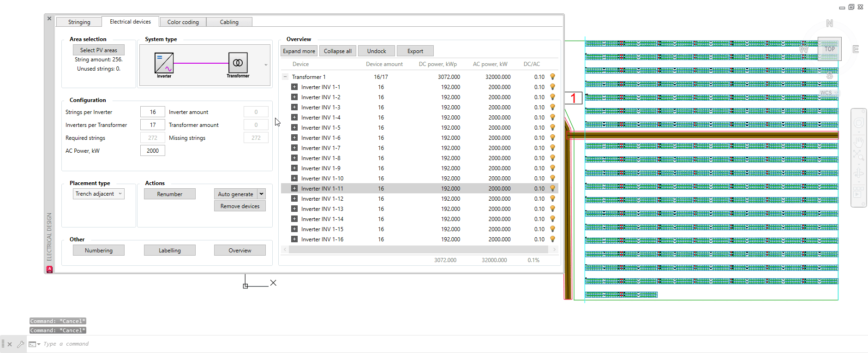Click the Inverter icon in System type diagram

coord(164,63)
